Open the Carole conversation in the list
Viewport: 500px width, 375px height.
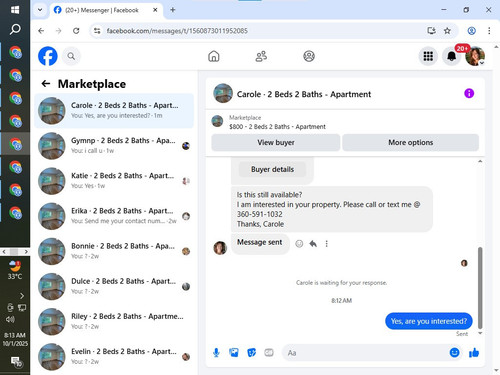point(114,111)
